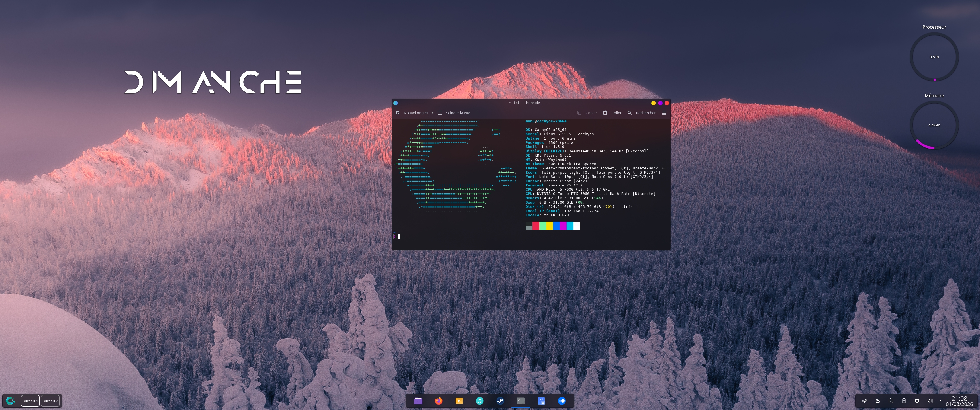Switch to virtual desktop Bureau 2
The width and height of the screenshot is (980, 410).
(x=50, y=401)
